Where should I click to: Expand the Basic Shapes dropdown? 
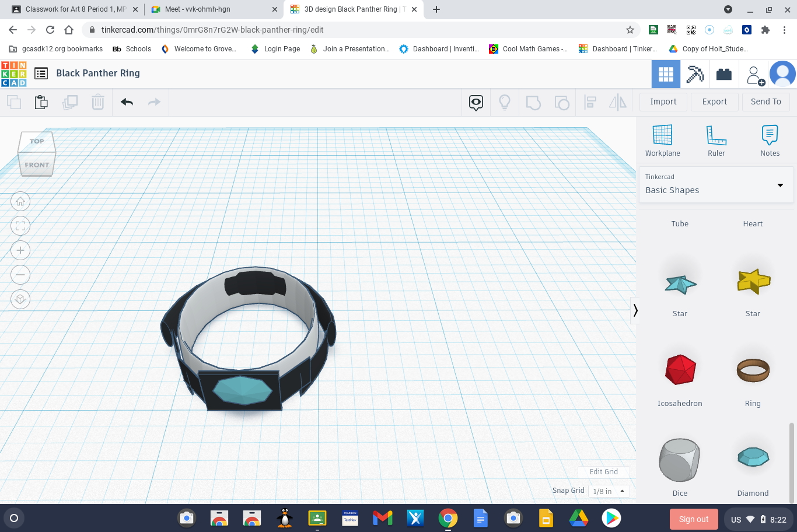(x=716, y=185)
